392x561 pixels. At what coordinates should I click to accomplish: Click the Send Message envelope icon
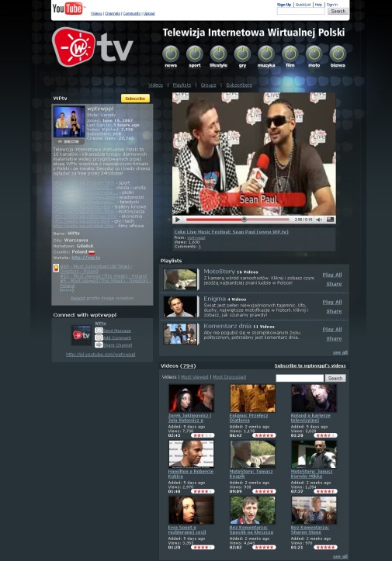99,331
